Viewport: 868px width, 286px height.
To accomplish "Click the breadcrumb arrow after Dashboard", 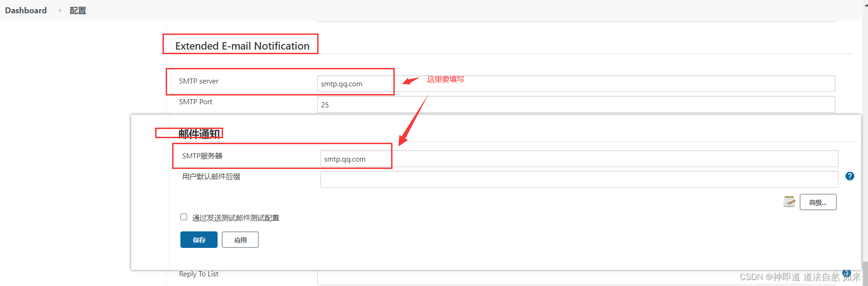I will (60, 10).
